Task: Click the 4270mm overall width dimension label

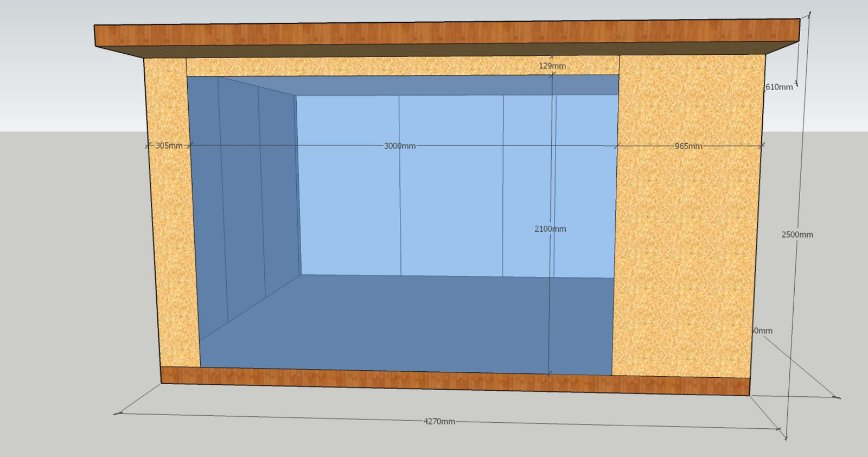Action: point(439,421)
